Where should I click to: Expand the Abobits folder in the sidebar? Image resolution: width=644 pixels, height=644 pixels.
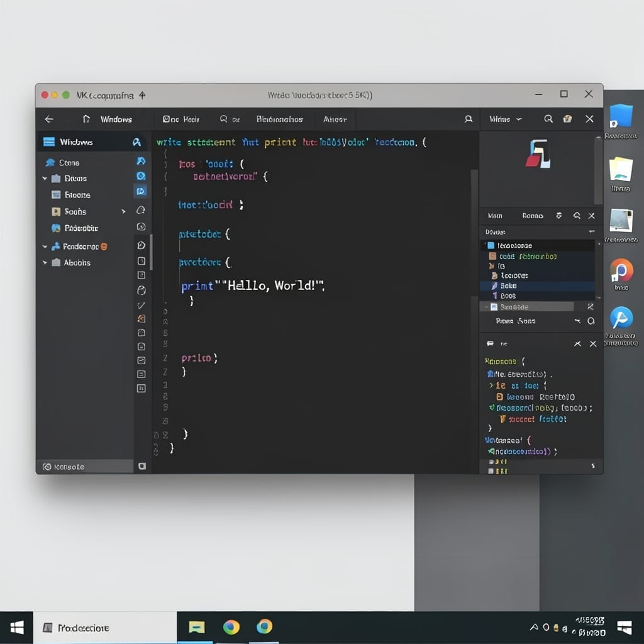click(45, 263)
